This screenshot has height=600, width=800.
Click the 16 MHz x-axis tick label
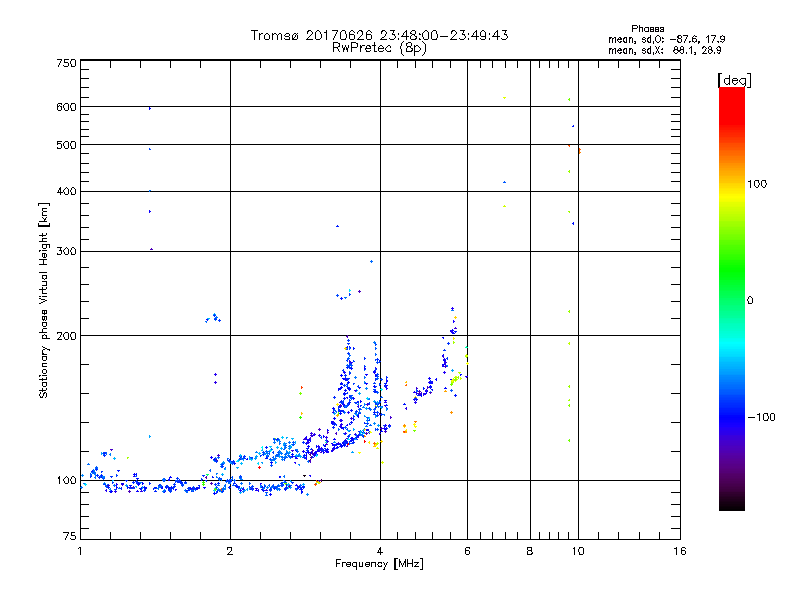pyautogui.click(x=679, y=552)
